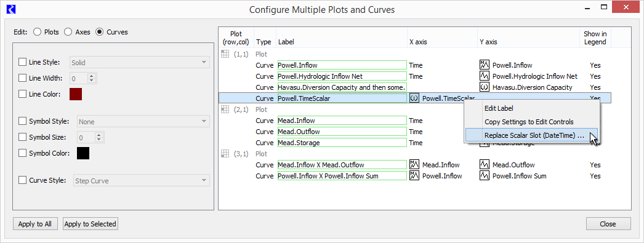
Task: Click the series icon beside Powell.Inflow Sum Y axis
Action: [485, 176]
